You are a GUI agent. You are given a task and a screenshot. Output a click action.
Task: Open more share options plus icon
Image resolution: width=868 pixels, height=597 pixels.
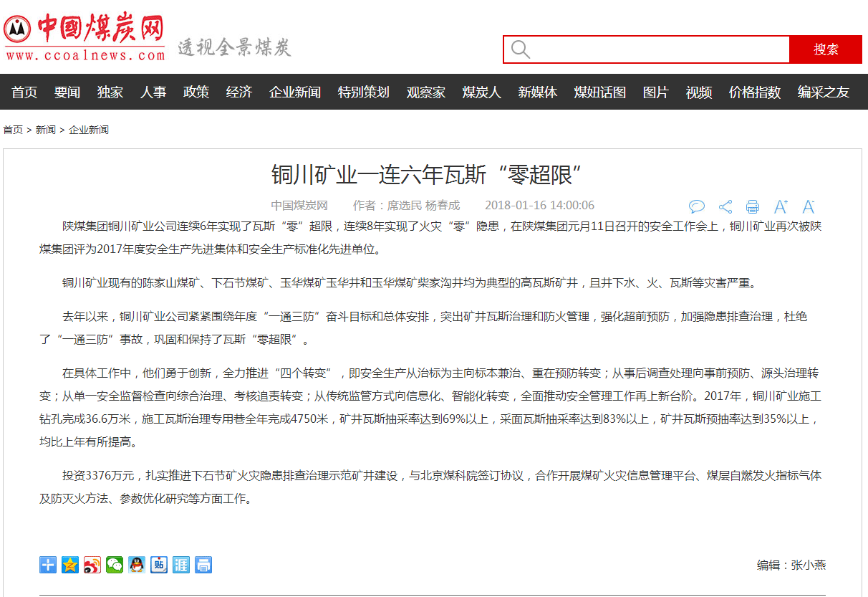(48, 565)
